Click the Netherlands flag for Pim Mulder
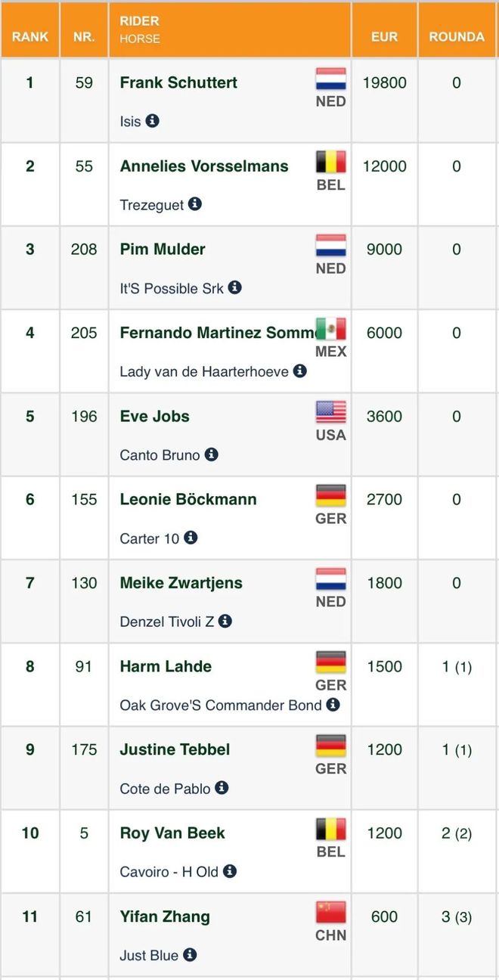499x980 pixels. tap(331, 247)
